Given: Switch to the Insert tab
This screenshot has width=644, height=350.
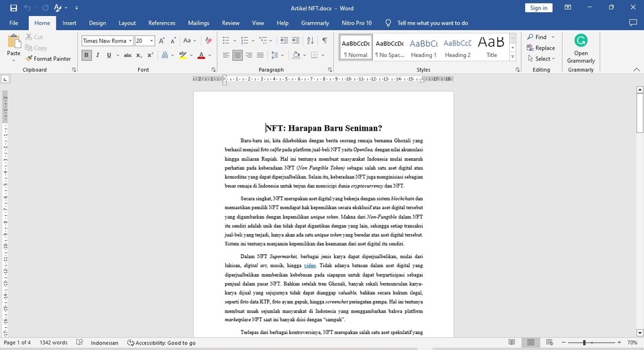Looking at the screenshot, I should point(69,23).
